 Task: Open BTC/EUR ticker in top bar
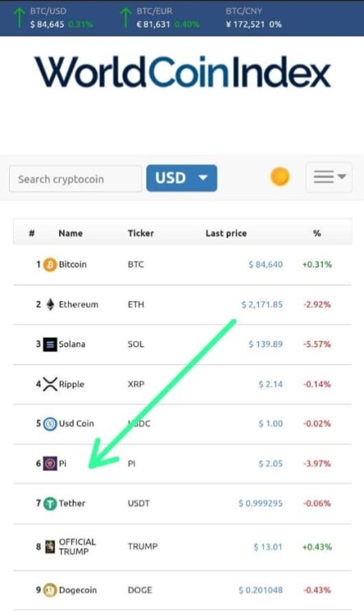[159, 18]
